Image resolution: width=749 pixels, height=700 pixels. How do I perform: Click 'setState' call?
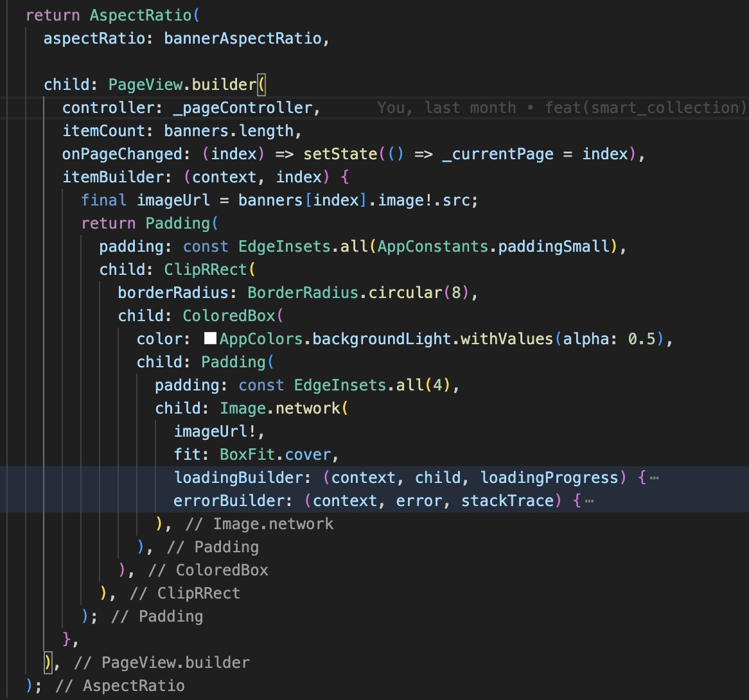click(x=340, y=154)
